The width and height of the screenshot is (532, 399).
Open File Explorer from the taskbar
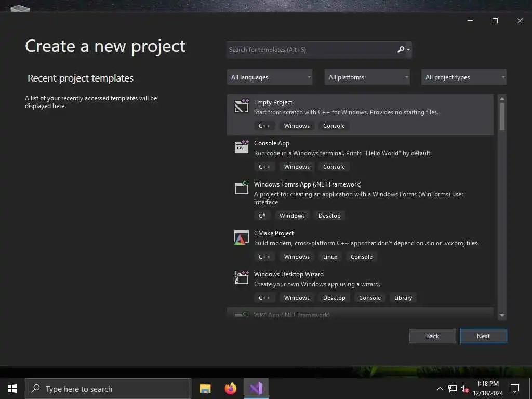coord(205,389)
